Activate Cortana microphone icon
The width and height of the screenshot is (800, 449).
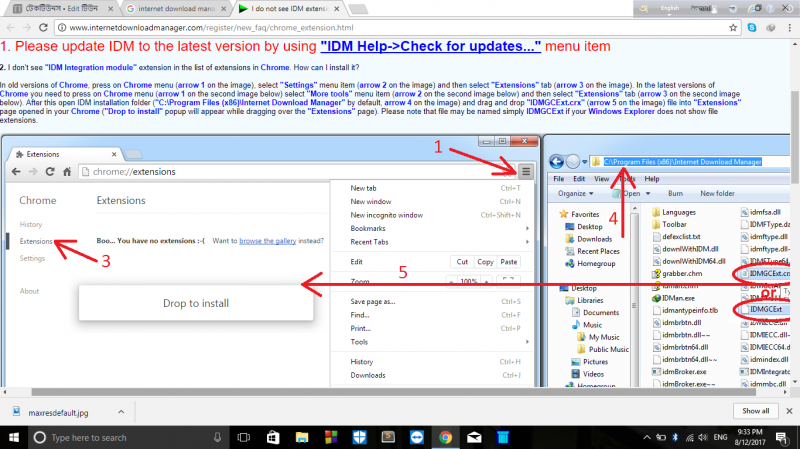pos(217,437)
